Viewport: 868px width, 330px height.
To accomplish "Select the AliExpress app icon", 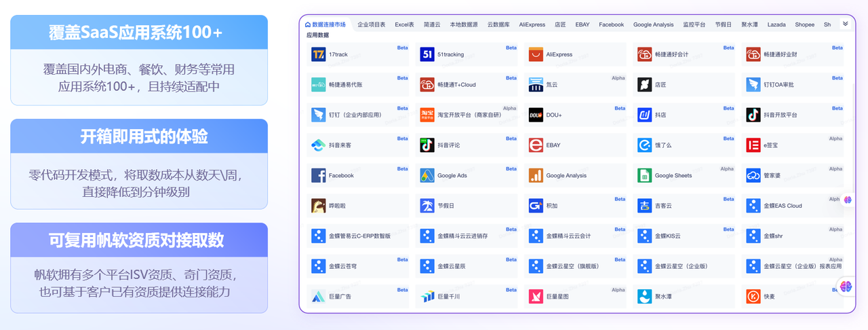I will 536,55.
